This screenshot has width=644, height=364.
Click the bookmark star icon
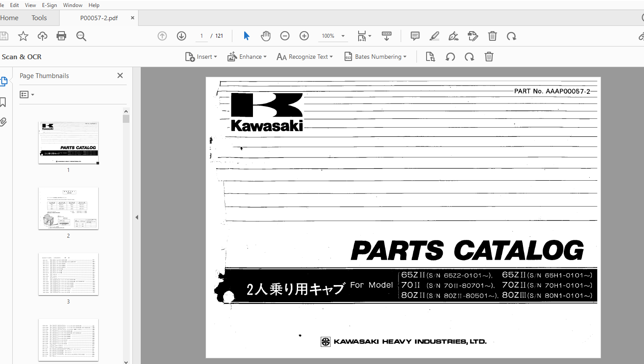tap(23, 36)
